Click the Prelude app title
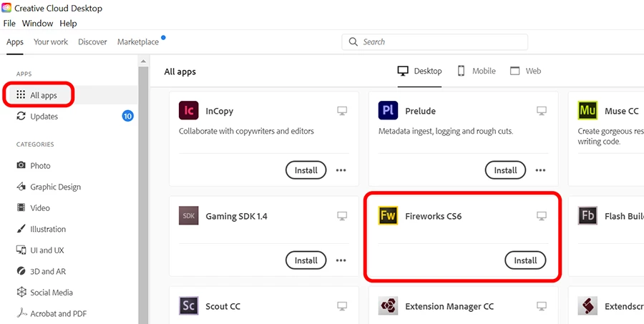The height and width of the screenshot is (324, 644). click(x=420, y=111)
